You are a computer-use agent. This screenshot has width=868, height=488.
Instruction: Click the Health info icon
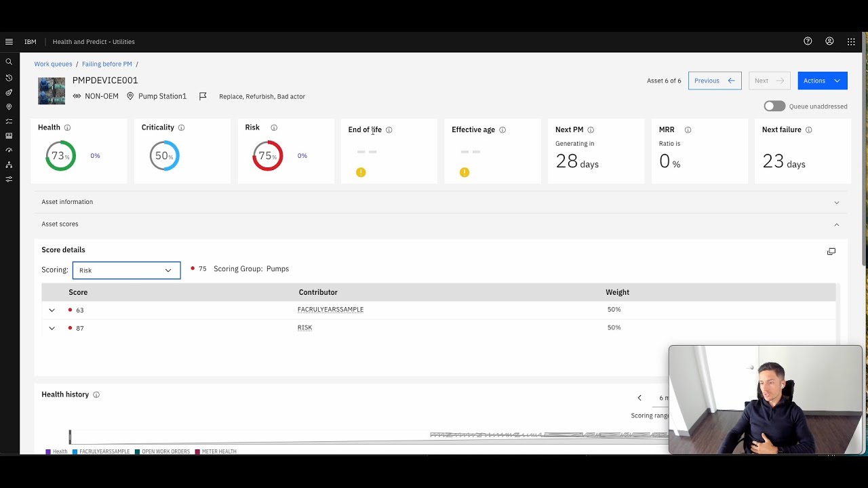[x=67, y=127]
